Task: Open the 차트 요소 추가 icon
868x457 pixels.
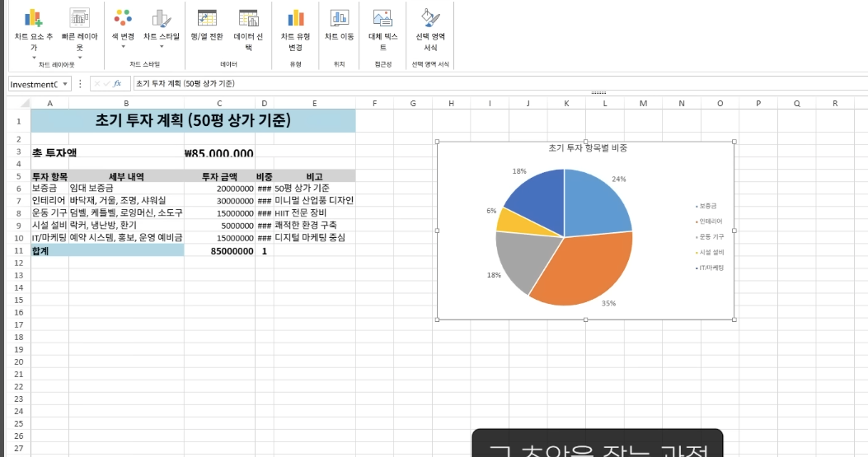Action: tap(33, 18)
